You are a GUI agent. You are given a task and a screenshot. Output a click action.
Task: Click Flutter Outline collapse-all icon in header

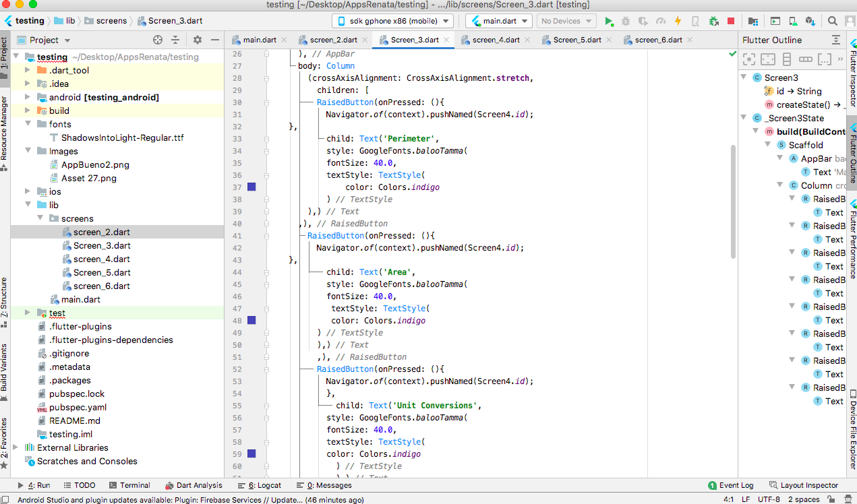click(x=836, y=40)
